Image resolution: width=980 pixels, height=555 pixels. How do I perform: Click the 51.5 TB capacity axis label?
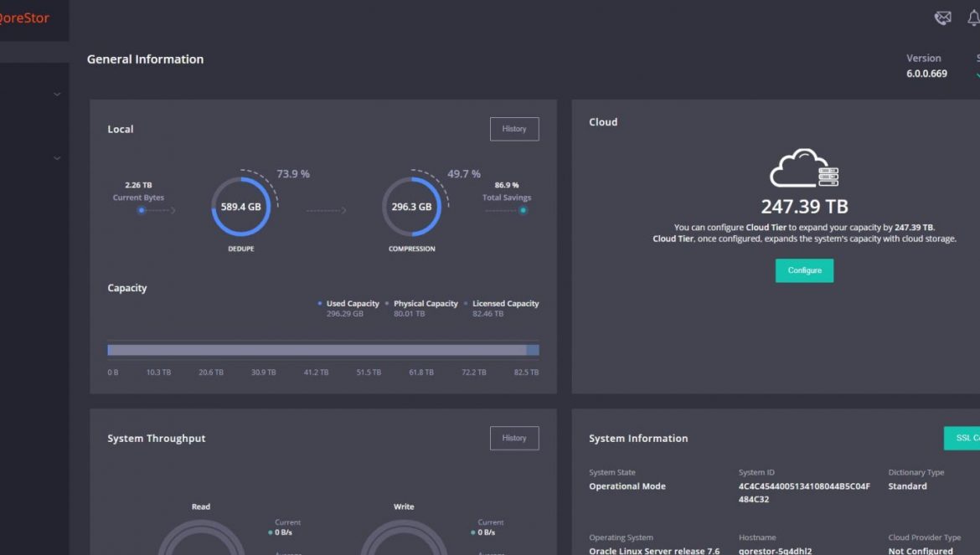(369, 372)
